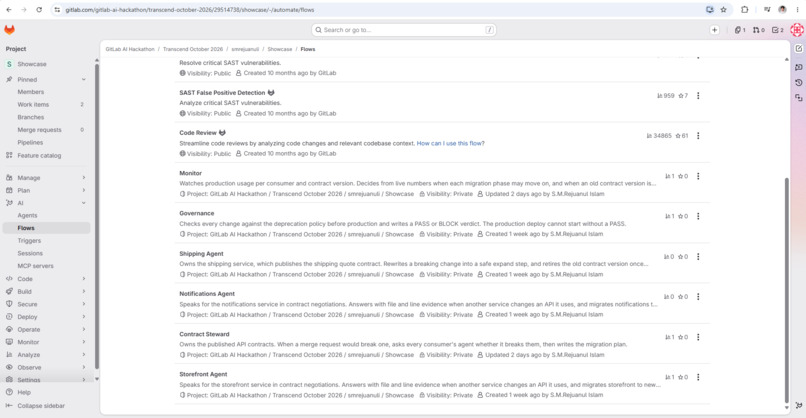This screenshot has height=418, width=806.
Task: Click the history clock icon in right panel
Action: (798, 82)
